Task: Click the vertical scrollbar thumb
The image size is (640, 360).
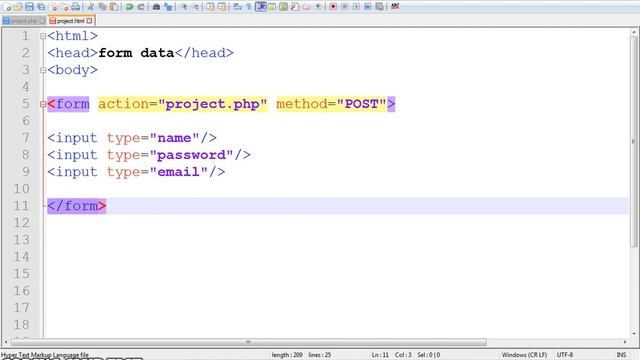Action: click(634, 141)
